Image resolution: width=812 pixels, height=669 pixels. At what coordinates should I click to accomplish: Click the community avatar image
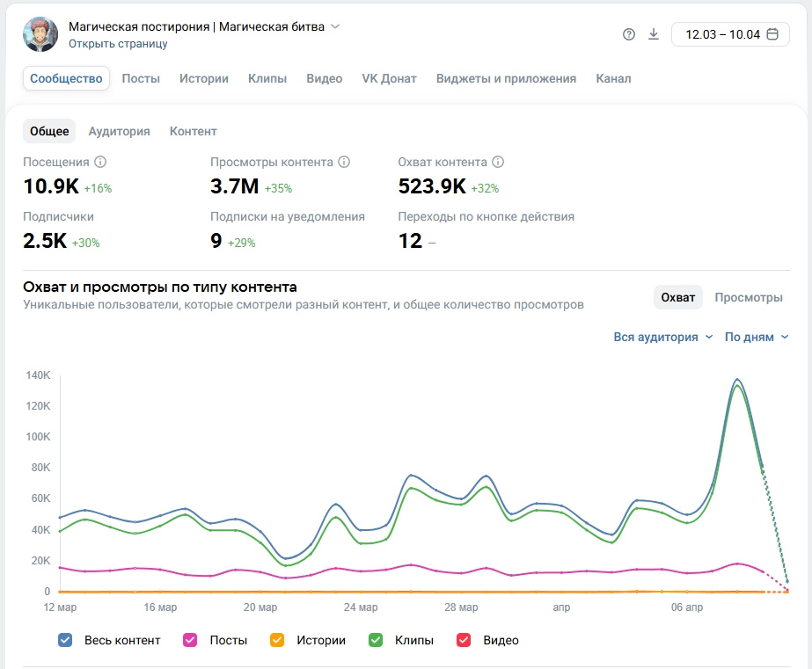coord(40,34)
